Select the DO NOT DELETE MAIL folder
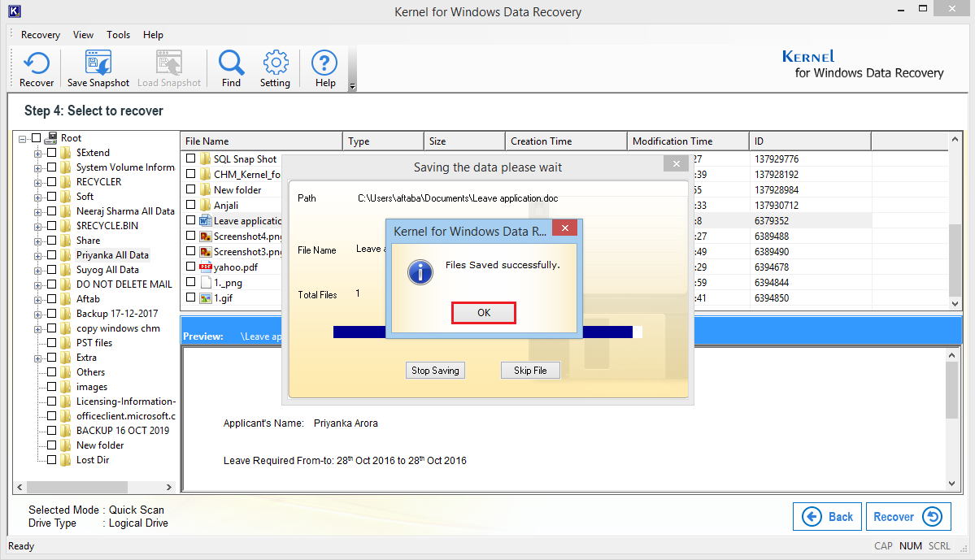Image resolution: width=975 pixels, height=560 pixels. (124, 284)
